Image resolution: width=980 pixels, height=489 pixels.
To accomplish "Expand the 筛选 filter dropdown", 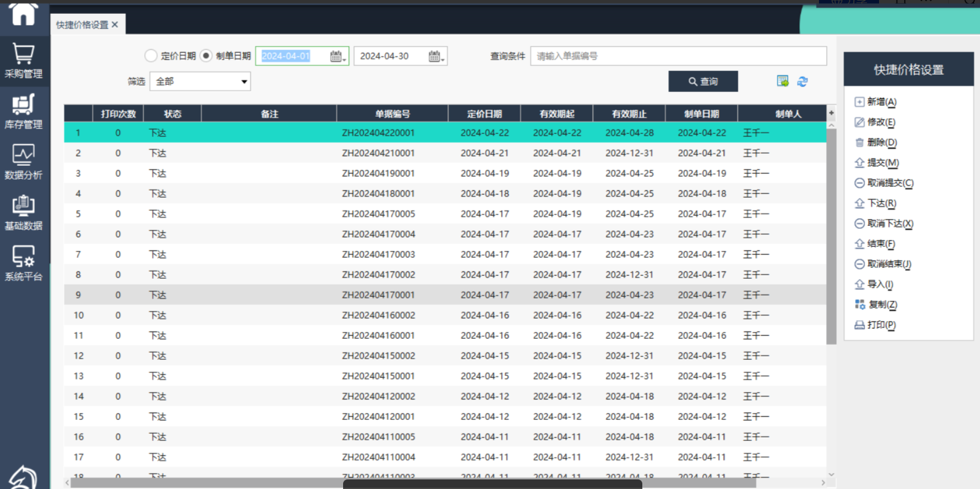I will point(244,82).
